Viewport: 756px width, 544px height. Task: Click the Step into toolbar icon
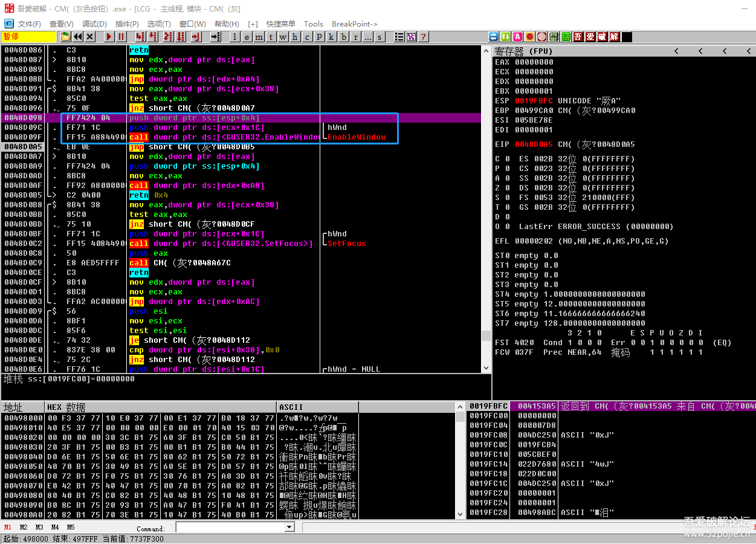(140, 37)
